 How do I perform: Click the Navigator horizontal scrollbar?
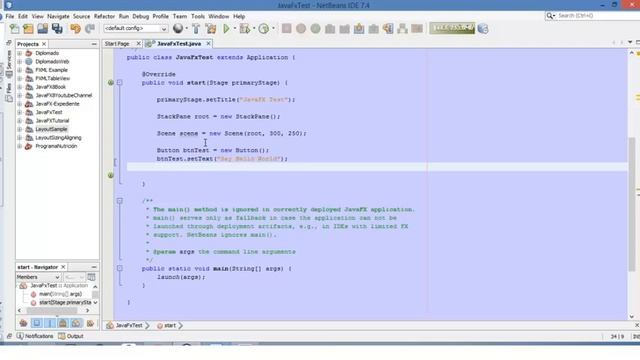52,311
